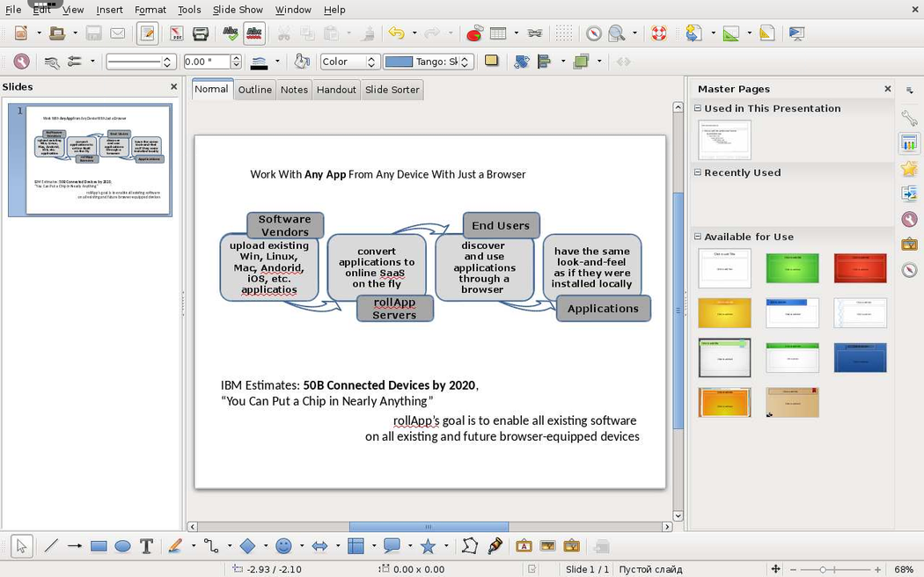This screenshot has width=924, height=577.
Task: Select the Rectangle drawing tool
Action: tap(99, 546)
